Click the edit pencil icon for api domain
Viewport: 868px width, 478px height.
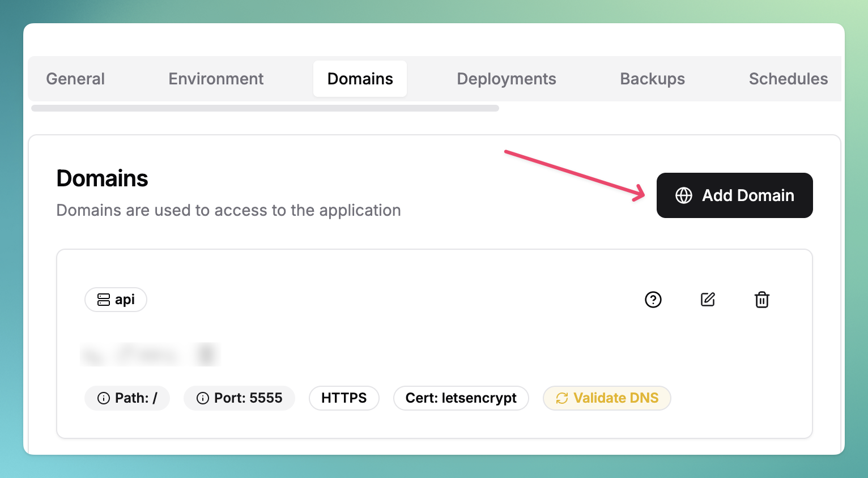(x=708, y=300)
